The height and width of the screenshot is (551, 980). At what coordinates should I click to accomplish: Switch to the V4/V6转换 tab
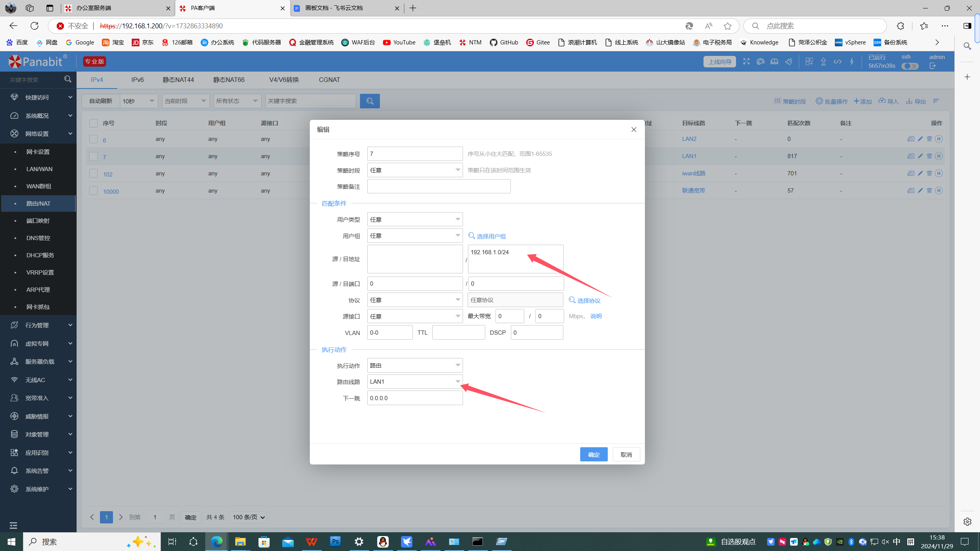coord(284,80)
